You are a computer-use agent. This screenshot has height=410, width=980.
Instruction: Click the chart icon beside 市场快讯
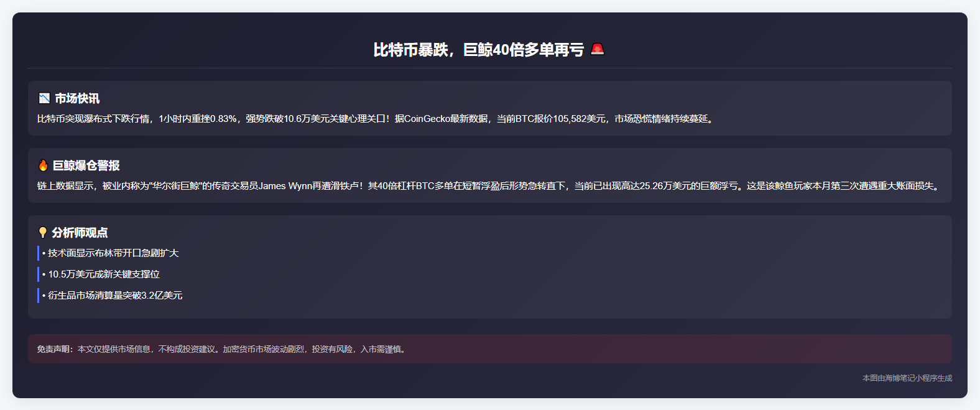44,98
